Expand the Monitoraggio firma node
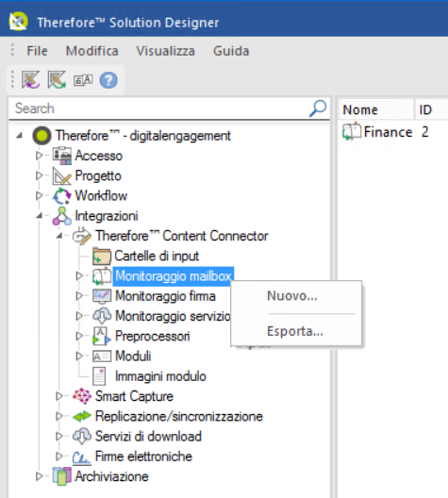 (79, 296)
